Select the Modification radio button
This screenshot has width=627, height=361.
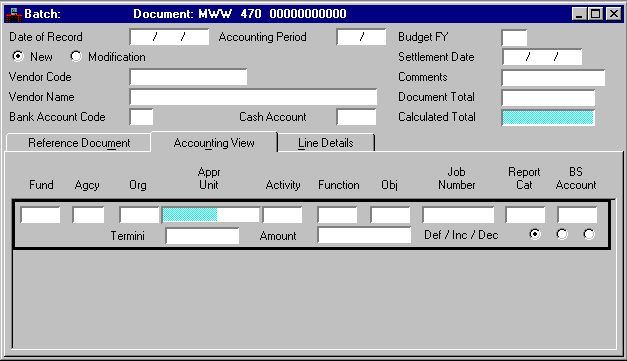click(76, 56)
